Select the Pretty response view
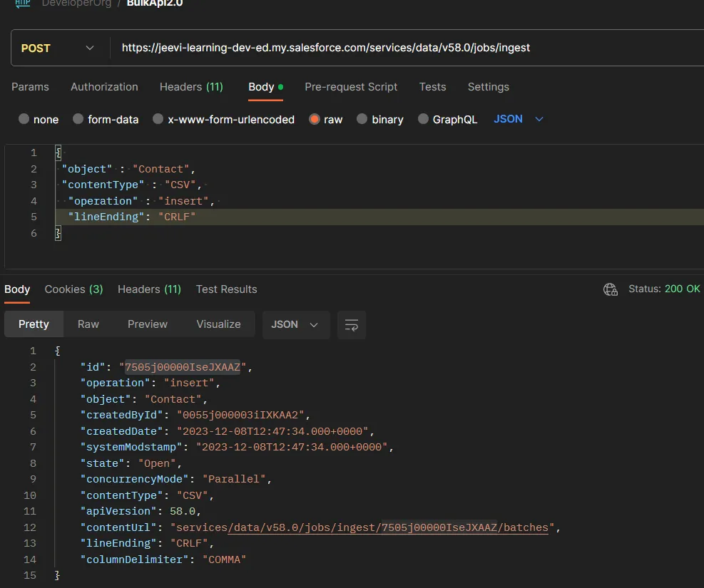 coord(34,324)
